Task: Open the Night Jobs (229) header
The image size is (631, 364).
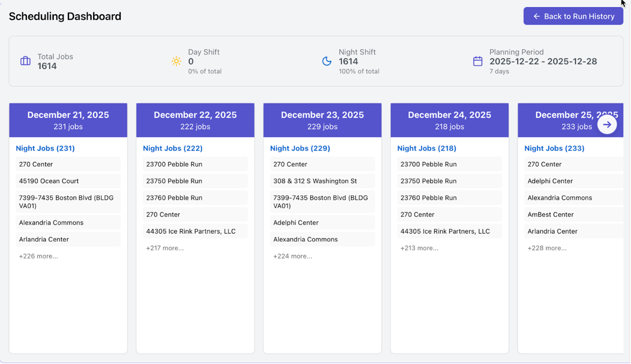Action: pos(300,148)
